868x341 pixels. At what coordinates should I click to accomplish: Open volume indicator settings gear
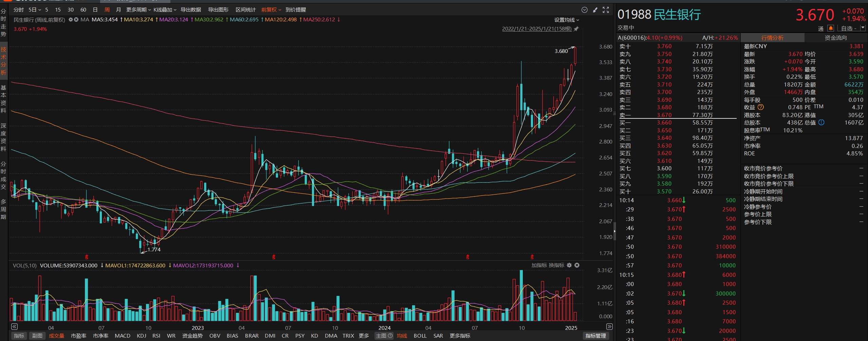pos(569,265)
